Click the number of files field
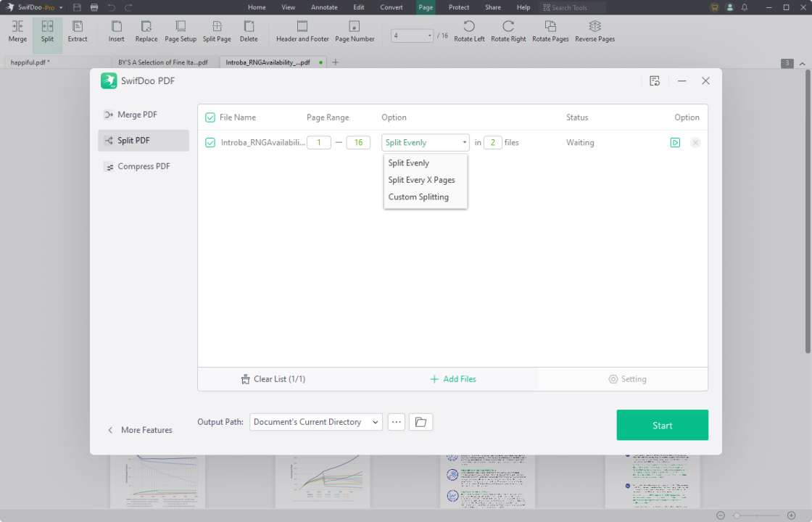The width and height of the screenshot is (812, 522). pyautogui.click(x=493, y=142)
